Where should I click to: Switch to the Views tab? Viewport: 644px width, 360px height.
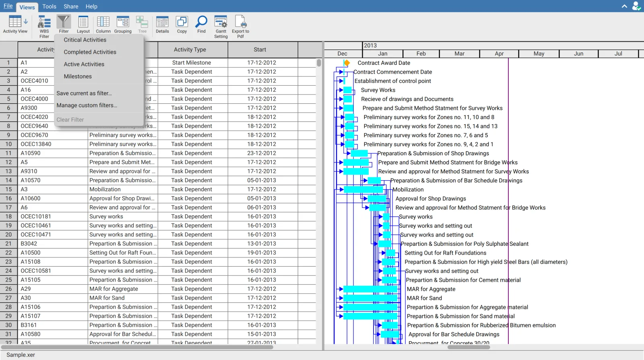[27, 7]
